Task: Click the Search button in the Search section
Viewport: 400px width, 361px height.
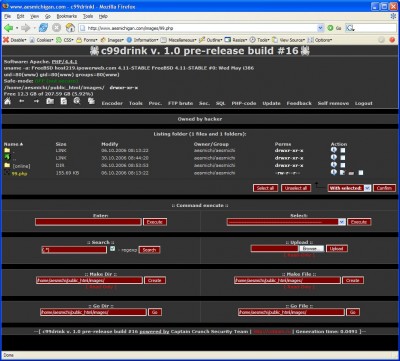Action: coord(149,250)
